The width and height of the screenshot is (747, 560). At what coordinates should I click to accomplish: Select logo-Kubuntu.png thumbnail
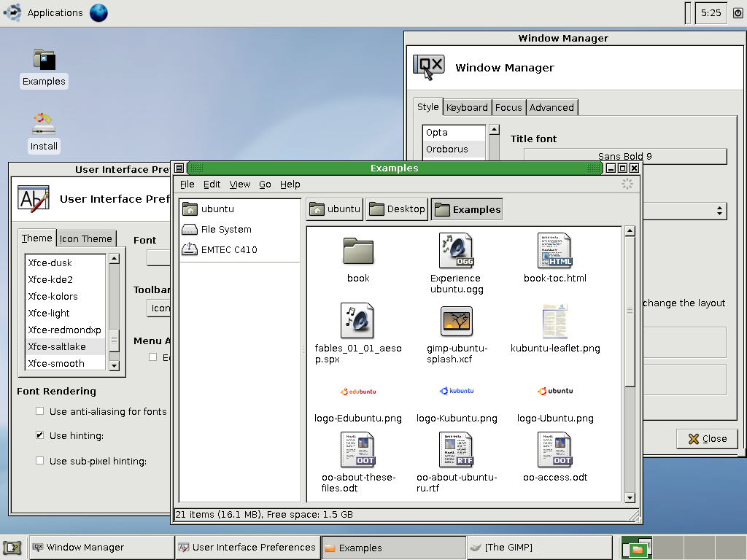point(457,391)
